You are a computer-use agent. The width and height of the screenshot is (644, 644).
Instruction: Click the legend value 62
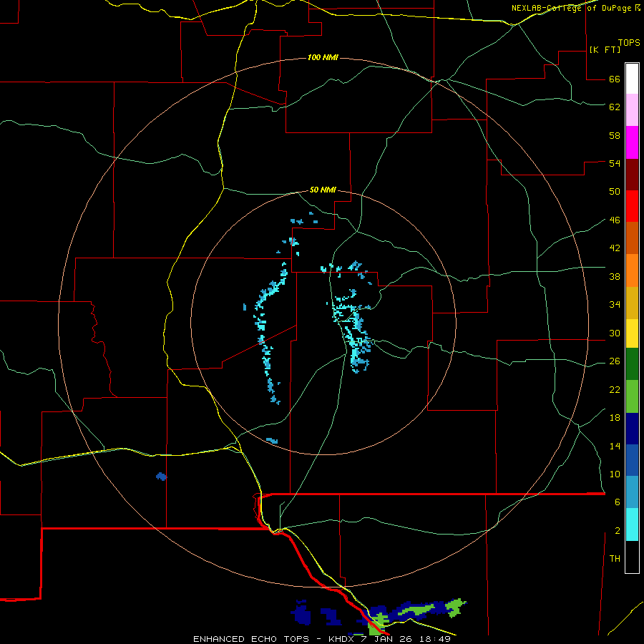pos(615,107)
